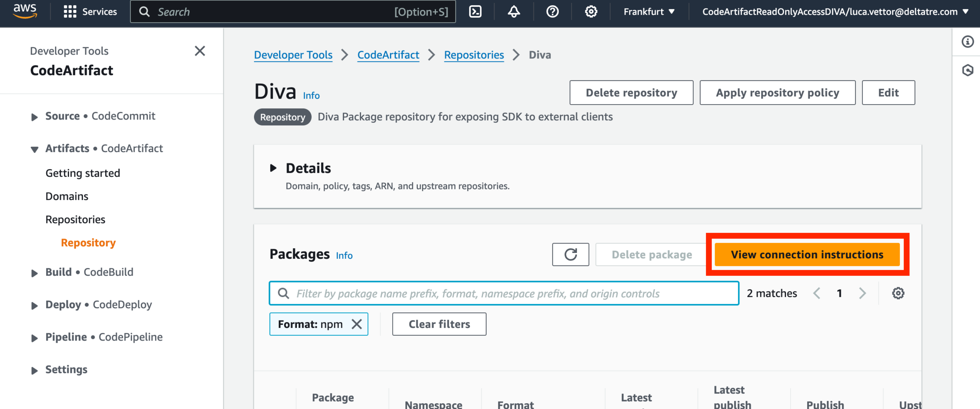Open the Services grid menu

[x=90, y=12]
